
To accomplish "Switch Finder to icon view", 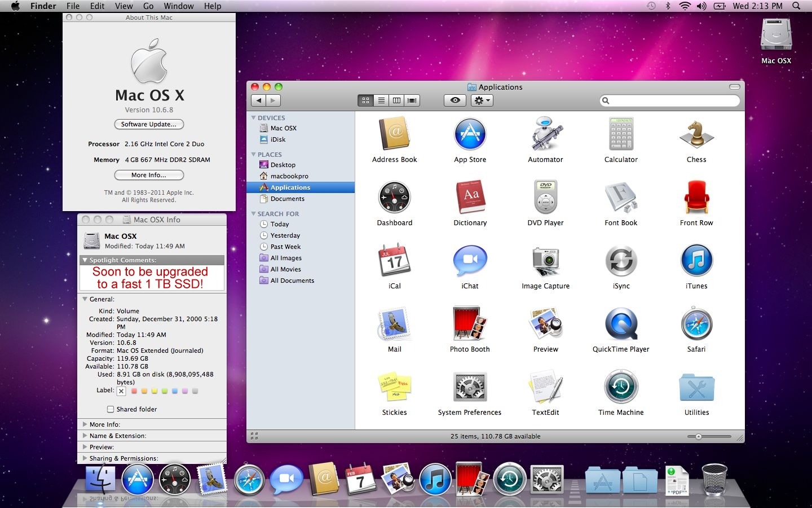I will coord(365,100).
